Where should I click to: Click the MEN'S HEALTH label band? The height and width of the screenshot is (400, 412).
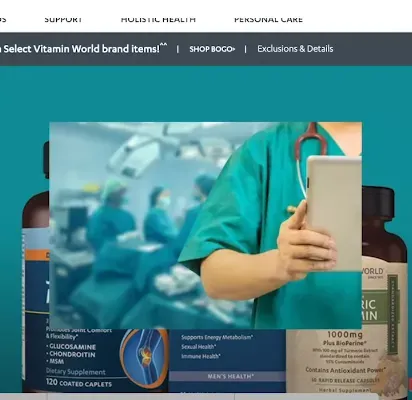point(230,376)
